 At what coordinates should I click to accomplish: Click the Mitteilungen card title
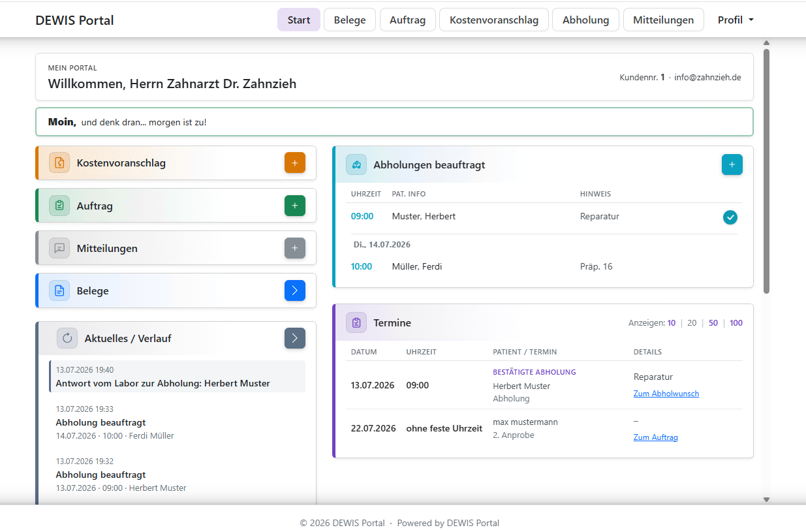pyautogui.click(x=107, y=248)
